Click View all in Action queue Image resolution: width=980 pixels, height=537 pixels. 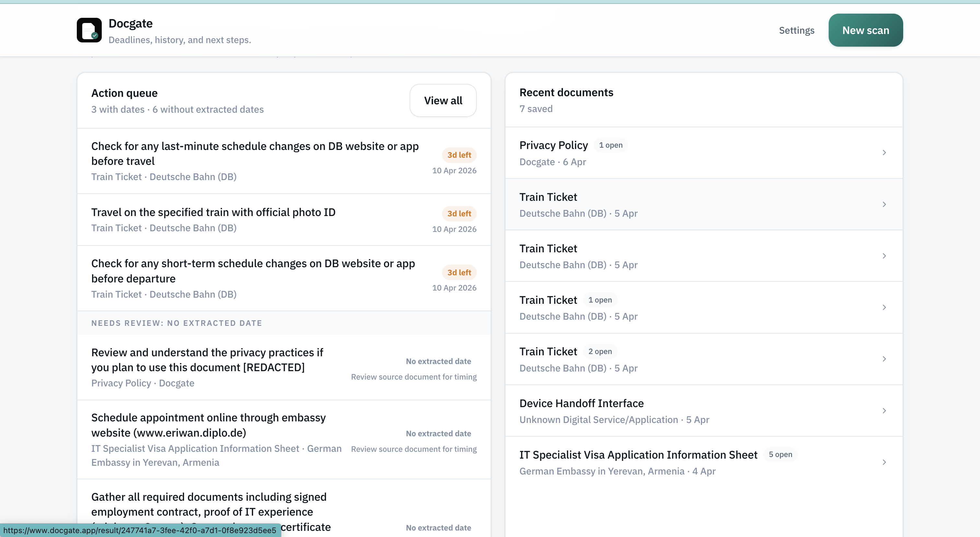click(x=443, y=100)
